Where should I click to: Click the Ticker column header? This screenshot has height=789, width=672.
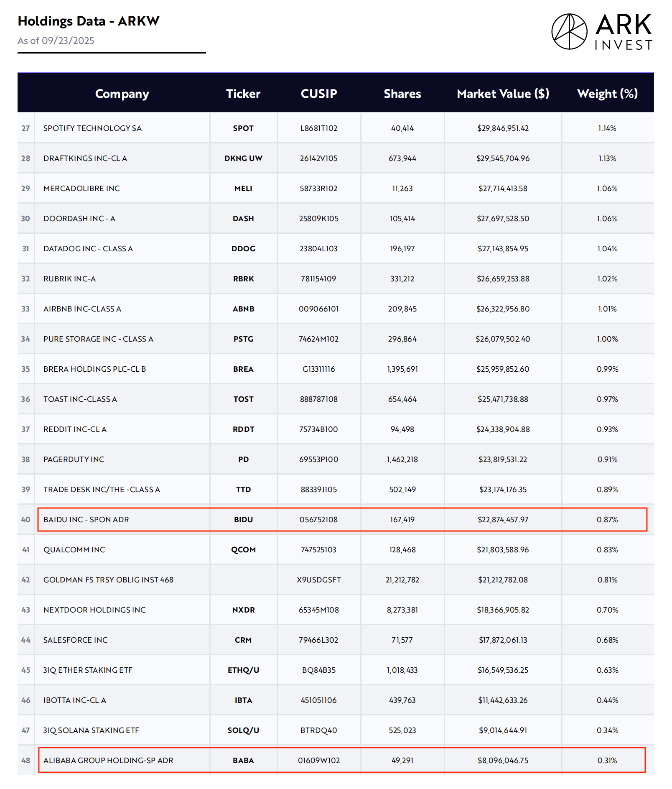click(243, 94)
